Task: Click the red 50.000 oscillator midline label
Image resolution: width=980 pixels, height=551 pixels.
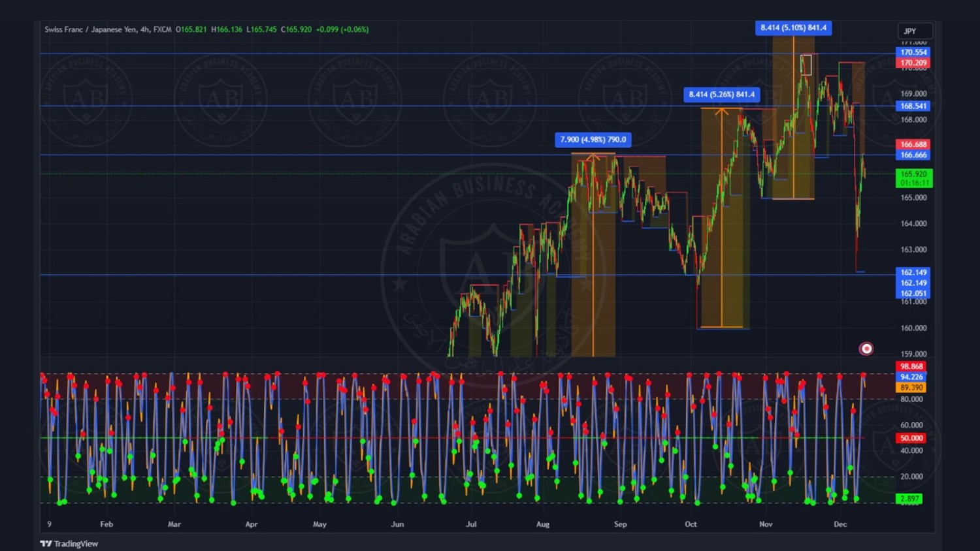Action: tap(911, 438)
